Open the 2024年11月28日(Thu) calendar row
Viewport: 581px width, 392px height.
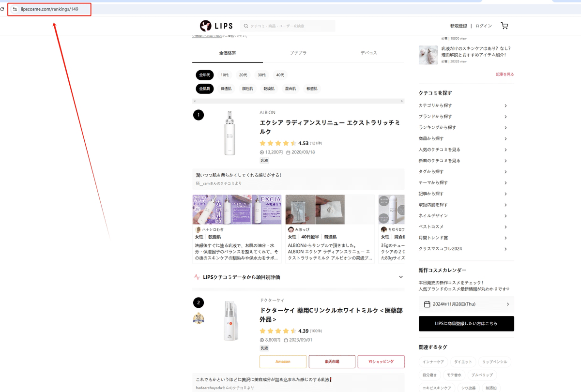click(x=466, y=304)
